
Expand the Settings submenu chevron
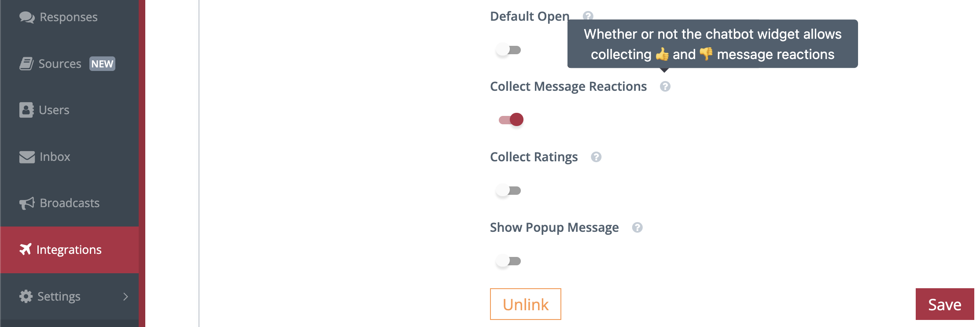point(125,297)
